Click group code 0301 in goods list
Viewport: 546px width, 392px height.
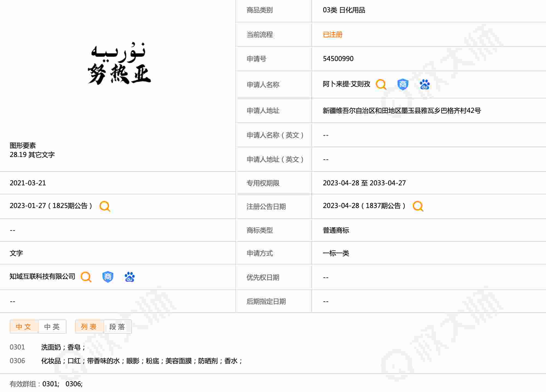pos(17,347)
